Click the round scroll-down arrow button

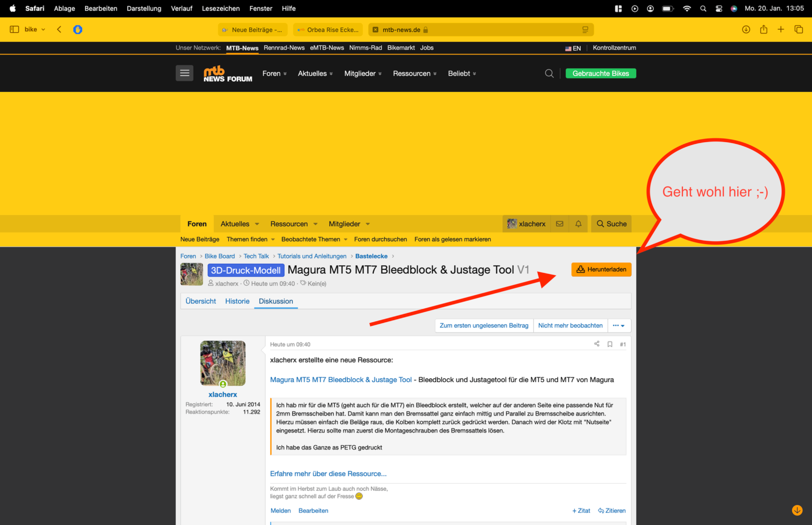point(797,510)
